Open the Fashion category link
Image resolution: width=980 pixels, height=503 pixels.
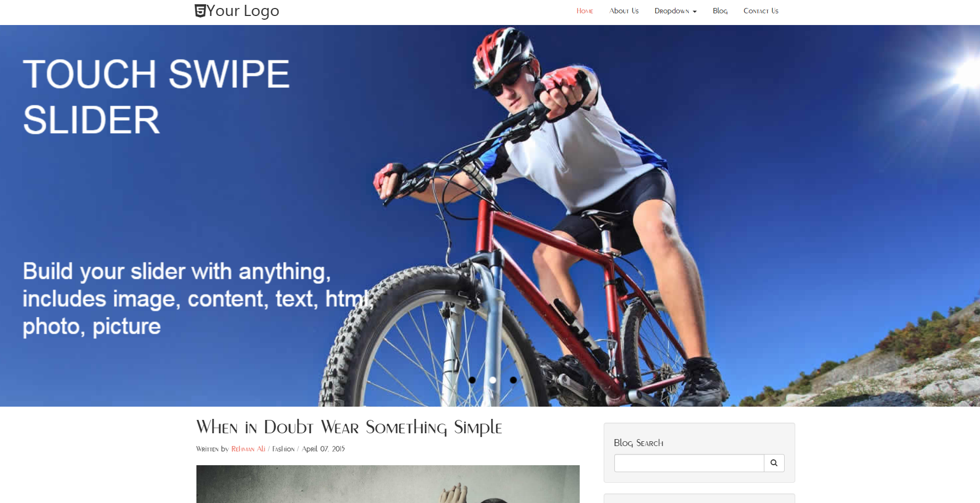tap(283, 449)
